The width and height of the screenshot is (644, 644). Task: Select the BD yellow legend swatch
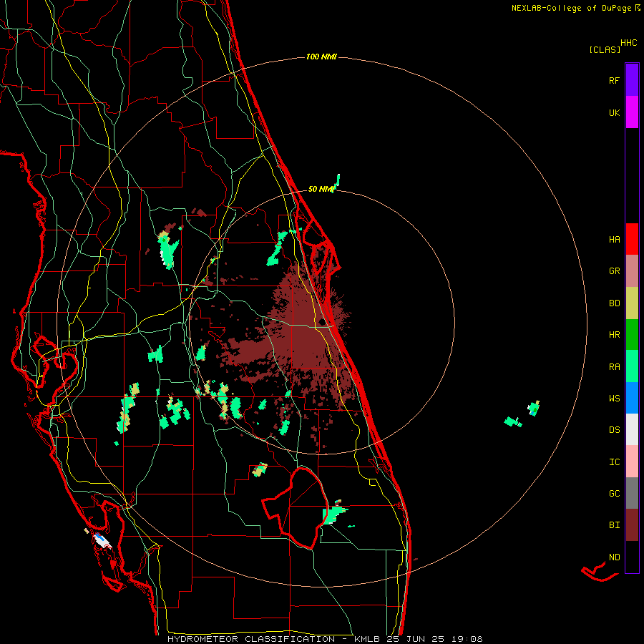[632, 303]
